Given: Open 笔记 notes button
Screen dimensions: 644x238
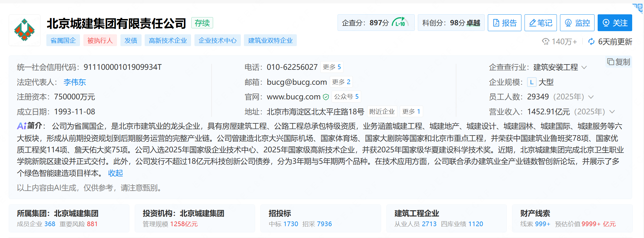Looking at the screenshot, I should tap(541, 23).
